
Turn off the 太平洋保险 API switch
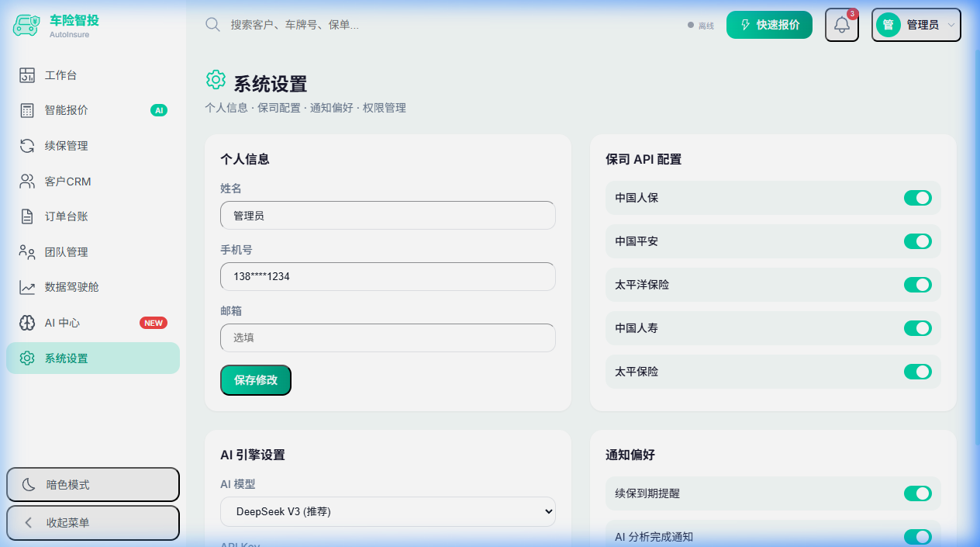pos(918,285)
